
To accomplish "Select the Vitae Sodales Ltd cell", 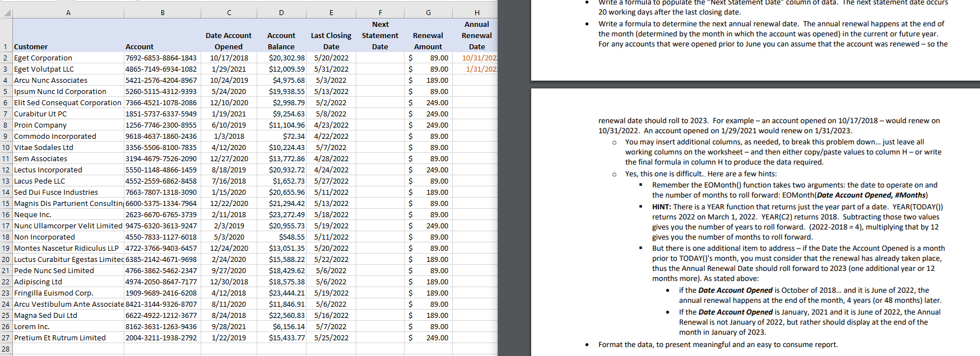I will (68, 147).
